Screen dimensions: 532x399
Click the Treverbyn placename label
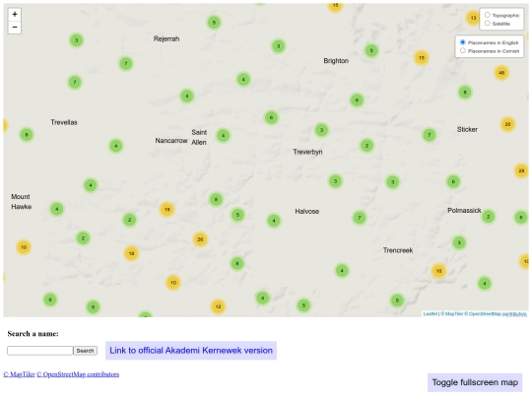pyautogui.click(x=307, y=152)
